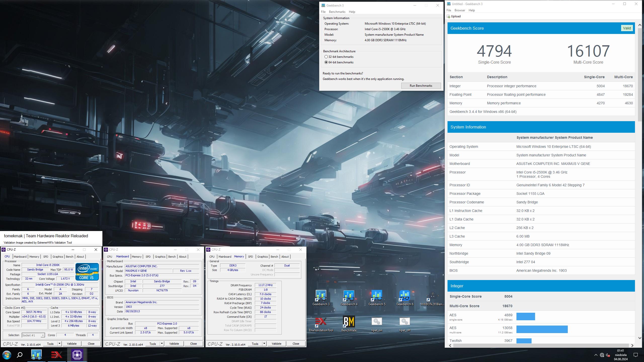The image size is (644, 362).
Task: Open File menu in Geekbench 3 launcher
Action: pos(323,12)
